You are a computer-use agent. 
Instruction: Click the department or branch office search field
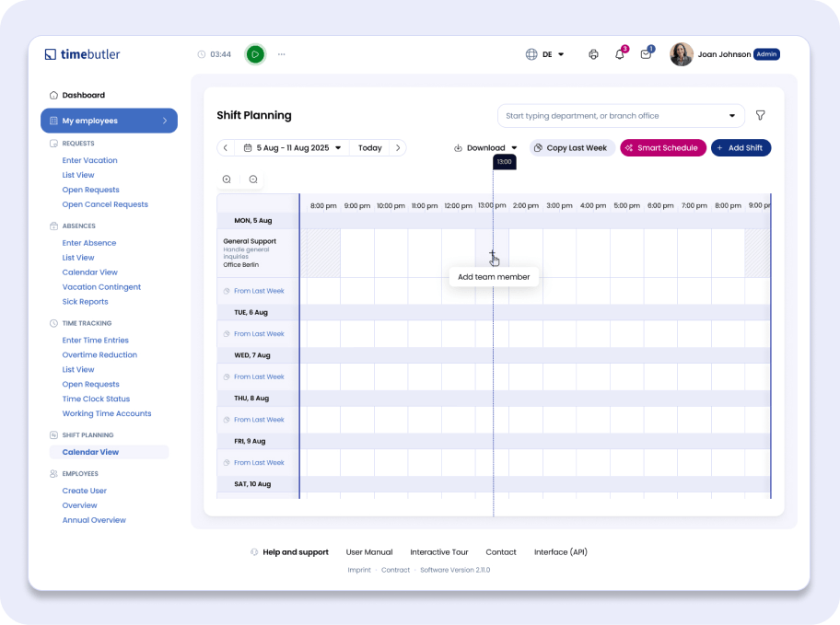click(612, 116)
